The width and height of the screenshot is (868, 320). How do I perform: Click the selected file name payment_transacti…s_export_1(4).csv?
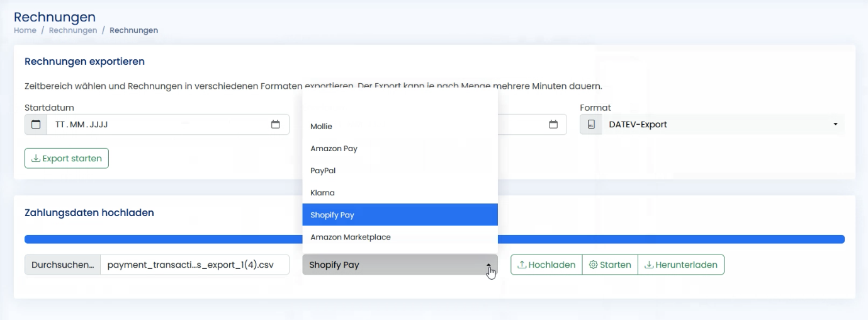(191, 265)
